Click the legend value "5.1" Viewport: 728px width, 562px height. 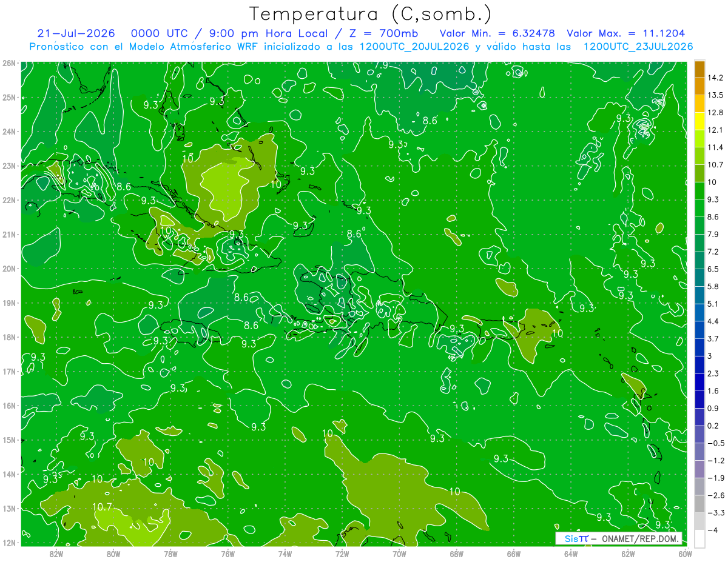point(713,304)
